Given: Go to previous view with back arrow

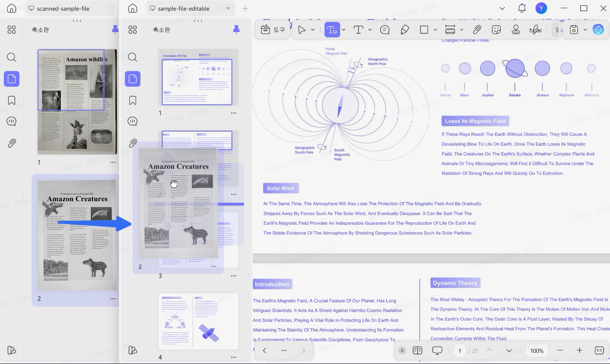Looking at the screenshot, I should (264, 350).
